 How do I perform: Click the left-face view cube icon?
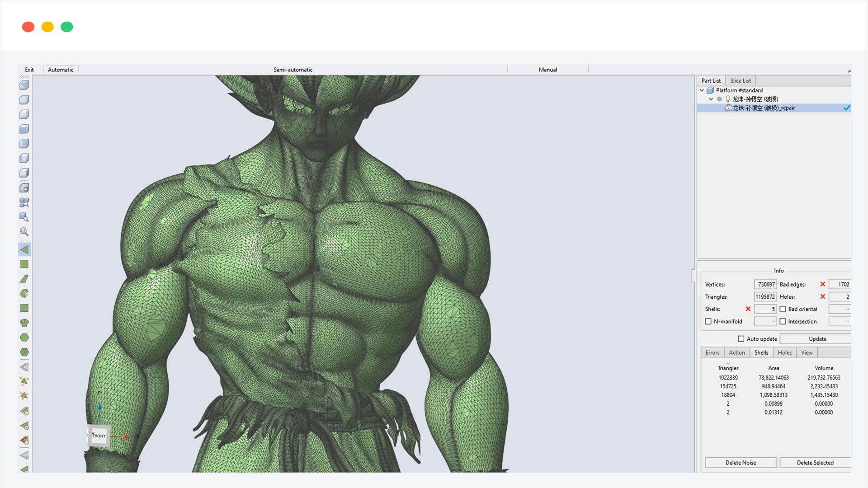[24, 158]
